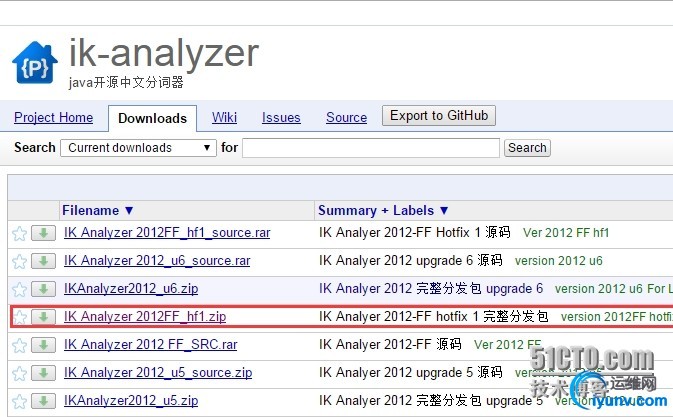Click the 'version 2012 u6 For L' label

(x=613, y=289)
